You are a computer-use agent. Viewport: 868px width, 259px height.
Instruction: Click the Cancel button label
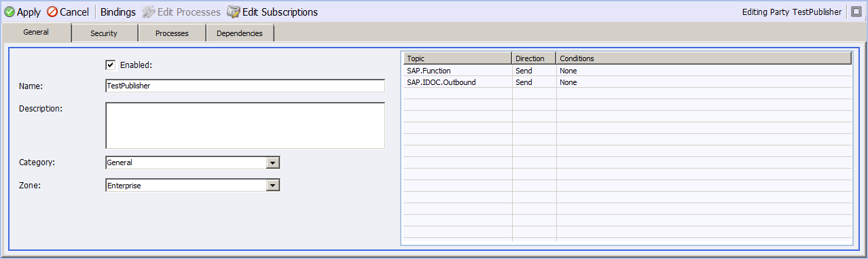74,12
